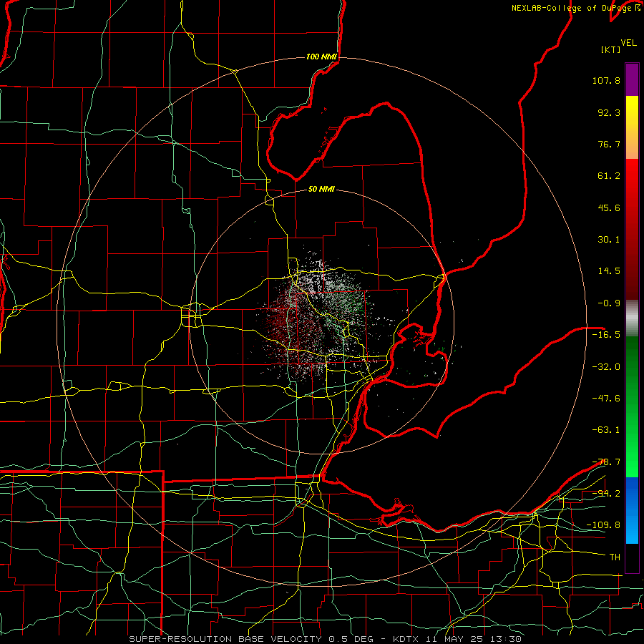
Task: Click the -32.0 velocity label
Action: point(606,367)
